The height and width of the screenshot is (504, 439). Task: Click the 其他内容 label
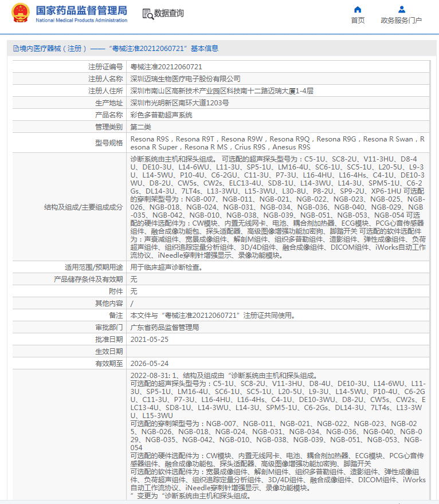click(109, 304)
